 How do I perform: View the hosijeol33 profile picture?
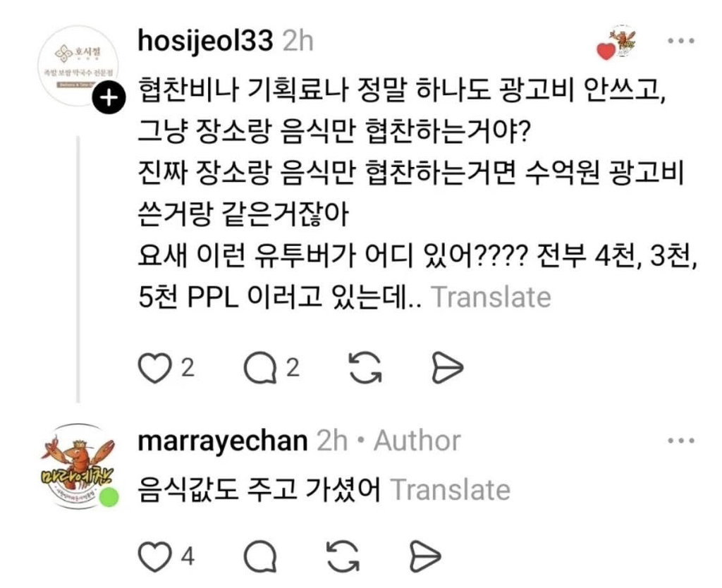[x=78, y=66]
